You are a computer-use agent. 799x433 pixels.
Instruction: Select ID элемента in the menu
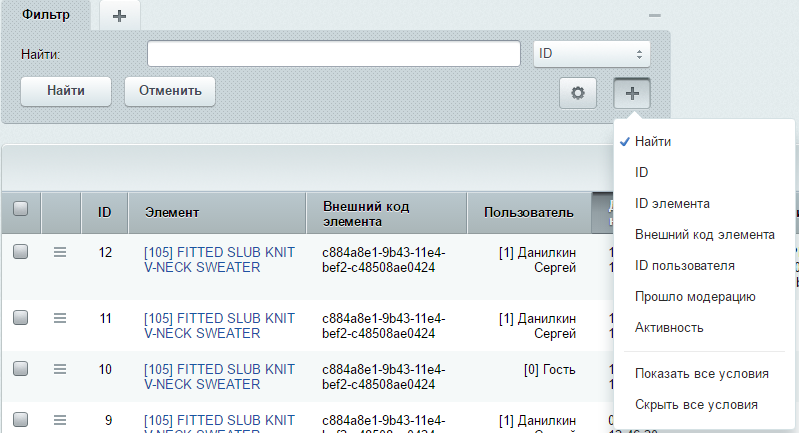click(672, 204)
